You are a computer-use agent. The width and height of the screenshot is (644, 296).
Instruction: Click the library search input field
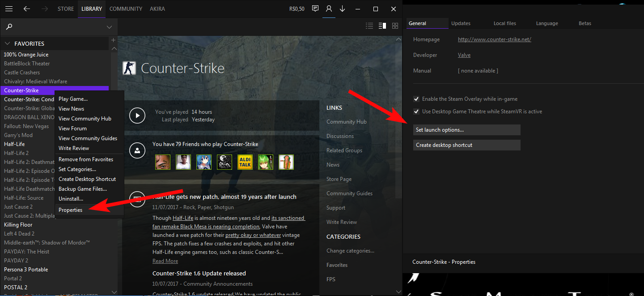click(58, 27)
